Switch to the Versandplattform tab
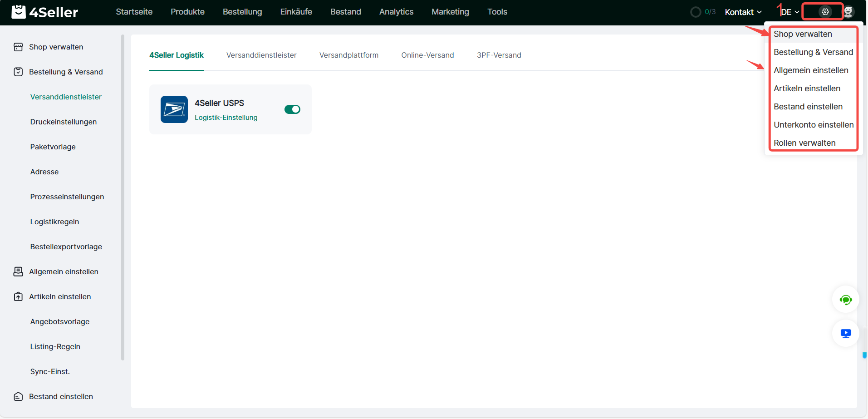Image resolution: width=868 pixels, height=419 pixels. pos(348,55)
